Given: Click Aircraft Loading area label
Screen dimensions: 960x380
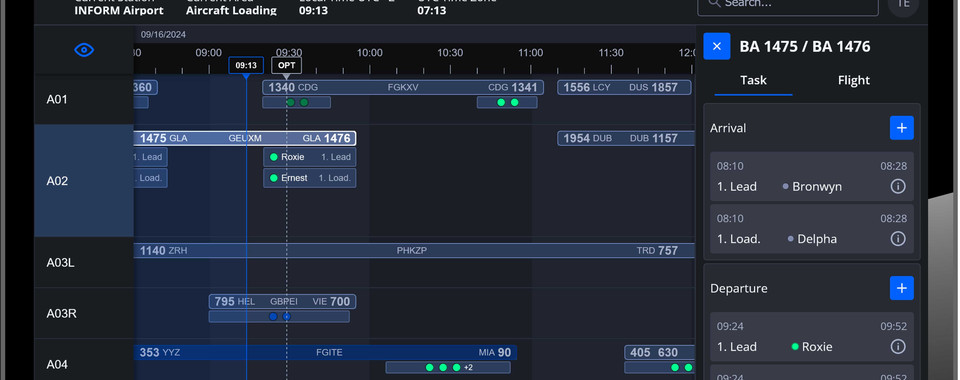Looking at the screenshot, I should 231,10.
